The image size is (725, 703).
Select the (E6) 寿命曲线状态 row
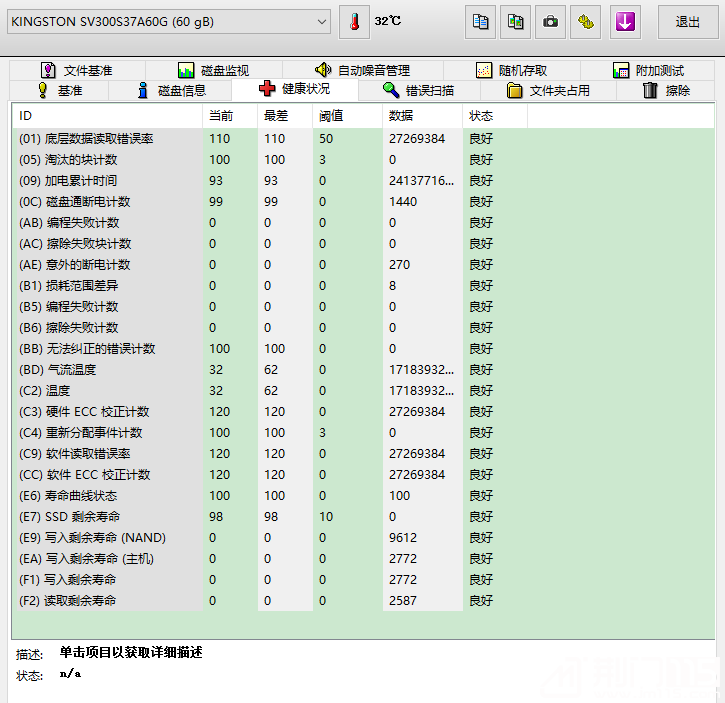(x=363, y=496)
